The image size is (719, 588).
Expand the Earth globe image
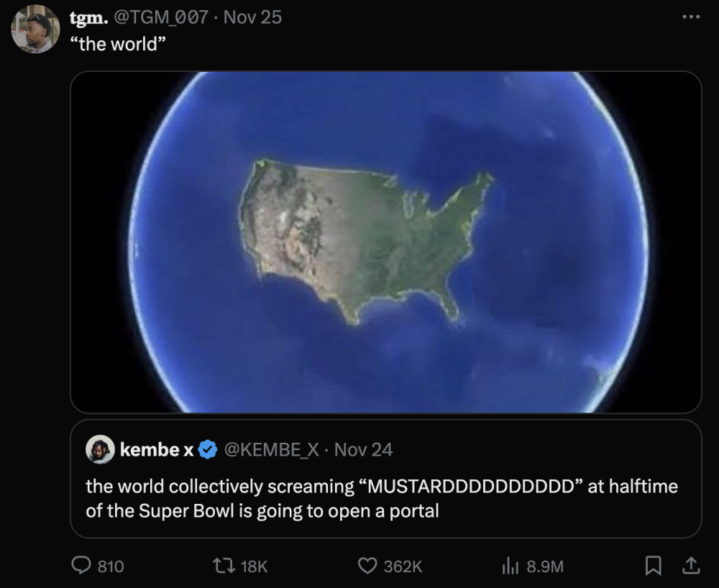[x=385, y=242]
